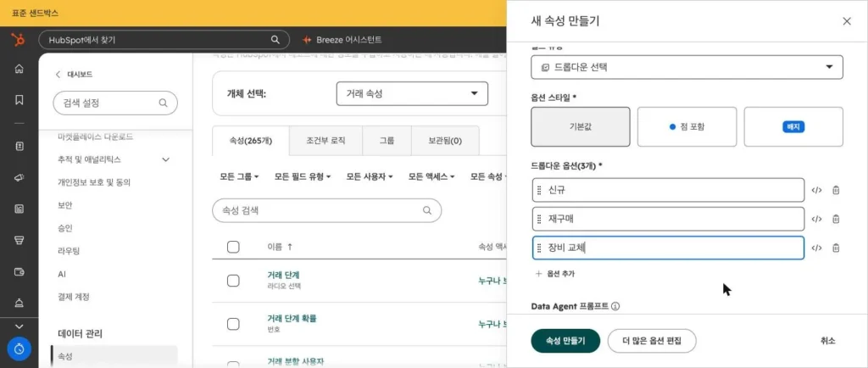868x368 pixels.
Task: Click the magnifier in 속성 검색 box
Action: tap(427, 210)
